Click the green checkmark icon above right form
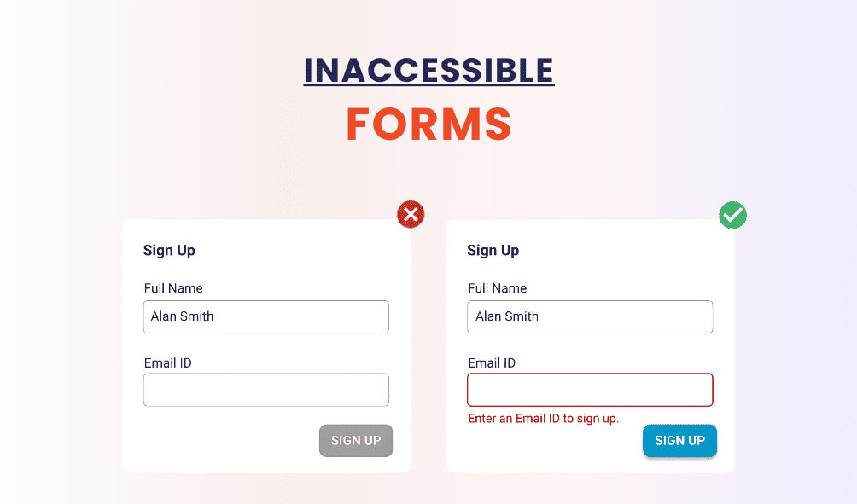This screenshot has width=857, height=504. pyautogui.click(x=732, y=215)
